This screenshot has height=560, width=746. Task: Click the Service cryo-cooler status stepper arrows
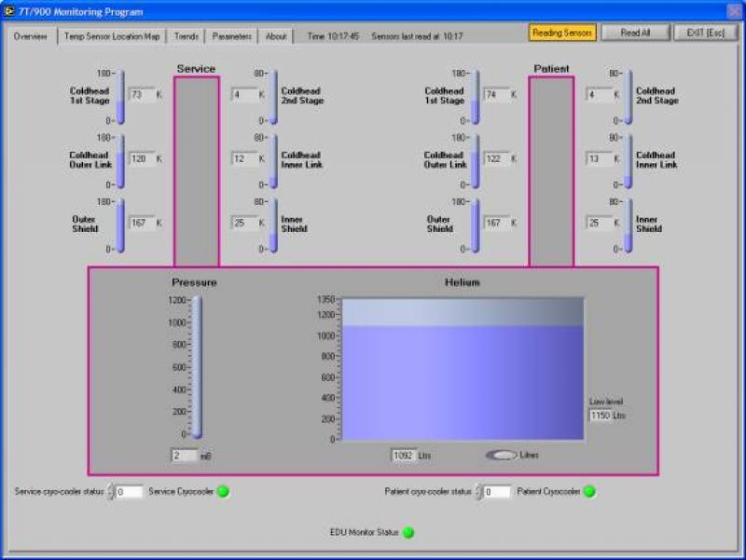pos(111,492)
